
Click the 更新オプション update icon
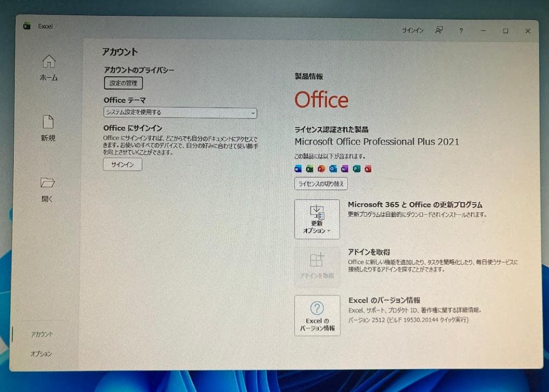point(317,211)
